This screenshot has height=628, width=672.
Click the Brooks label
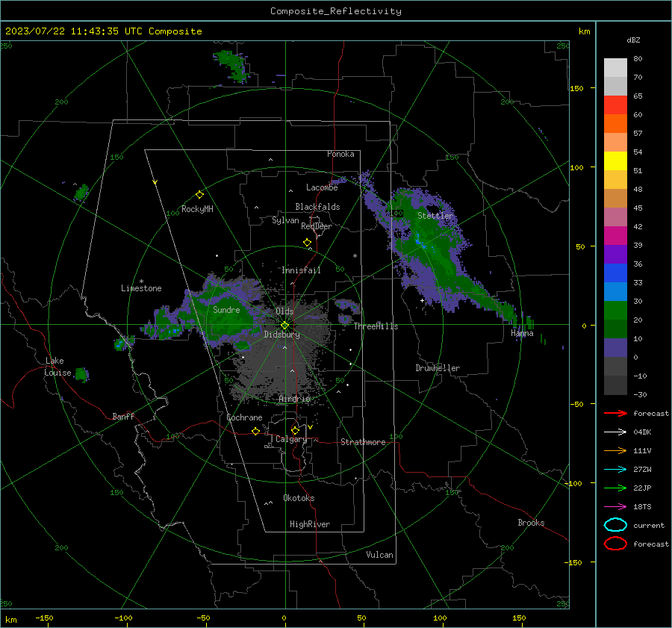(x=531, y=523)
